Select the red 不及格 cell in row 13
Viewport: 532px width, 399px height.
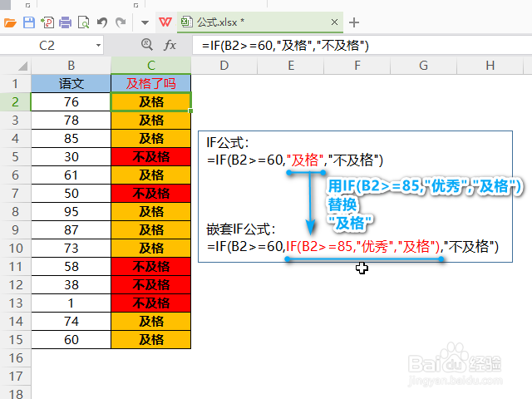click(x=151, y=303)
